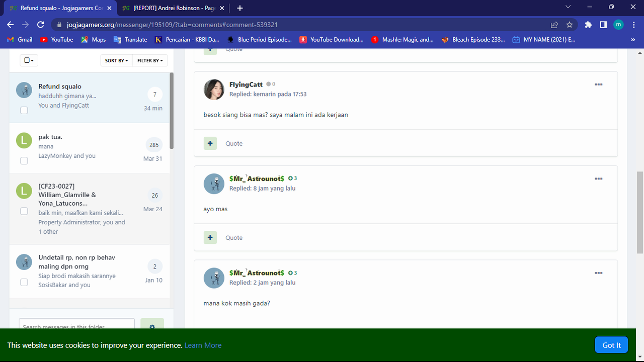Tick checkbox for pak tua conversation
Image resolution: width=644 pixels, height=362 pixels.
coord(24,160)
